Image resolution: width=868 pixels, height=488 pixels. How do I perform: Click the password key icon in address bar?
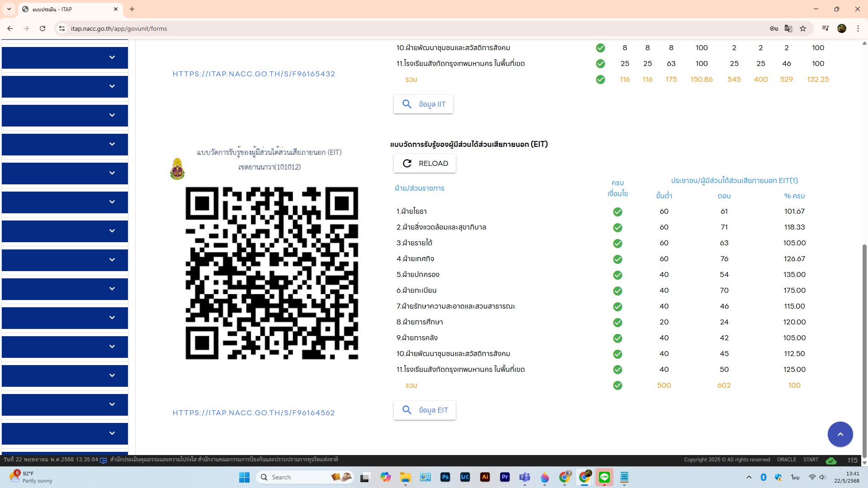click(x=774, y=28)
